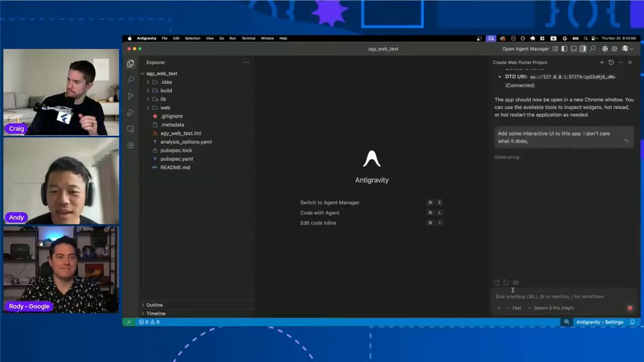Open the Edit menu
The image size is (644, 362).
point(176,39)
